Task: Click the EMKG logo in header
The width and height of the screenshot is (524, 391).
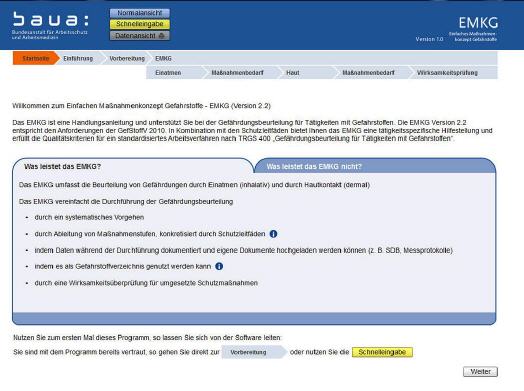Action: pyautogui.click(x=473, y=29)
